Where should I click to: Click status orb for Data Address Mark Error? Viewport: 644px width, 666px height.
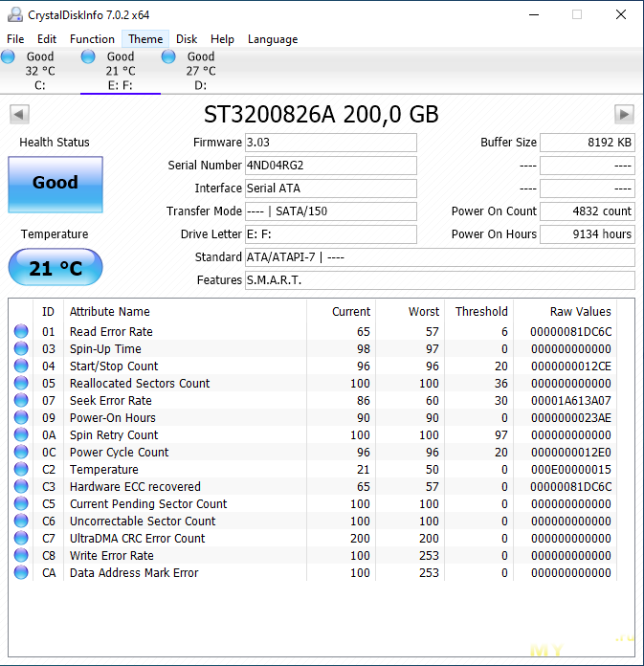coord(21,572)
